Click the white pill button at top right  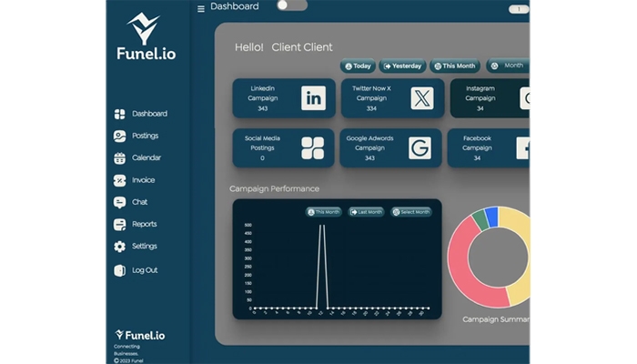pos(519,9)
